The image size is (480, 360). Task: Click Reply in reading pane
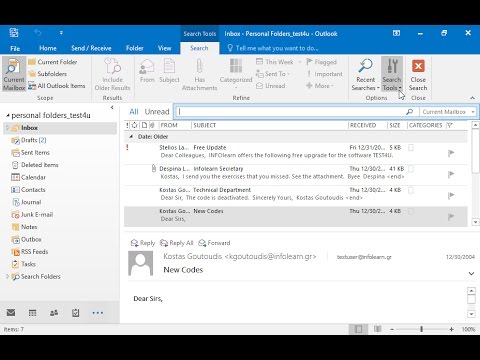(x=143, y=243)
